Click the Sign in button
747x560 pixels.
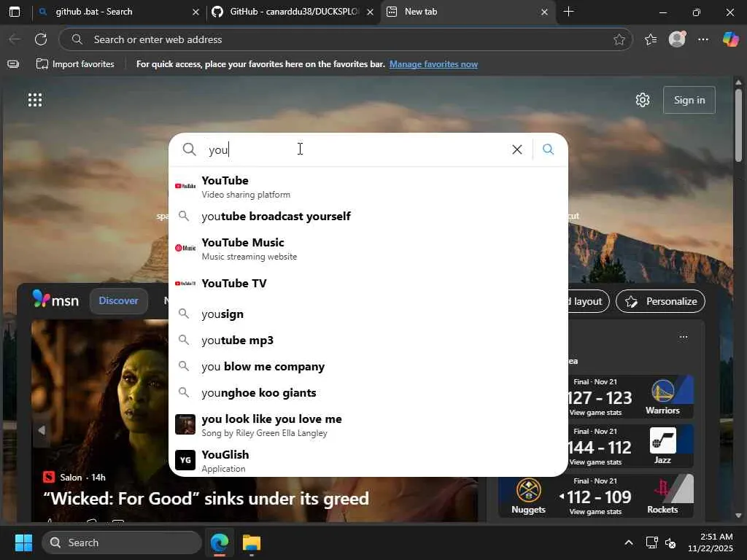click(x=689, y=100)
